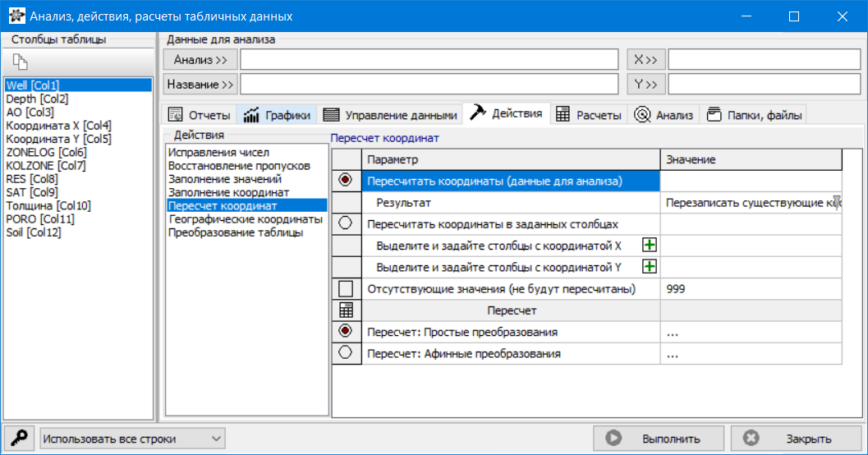Open the Папки, файлы tab
The image size is (868, 455).
[x=753, y=115]
